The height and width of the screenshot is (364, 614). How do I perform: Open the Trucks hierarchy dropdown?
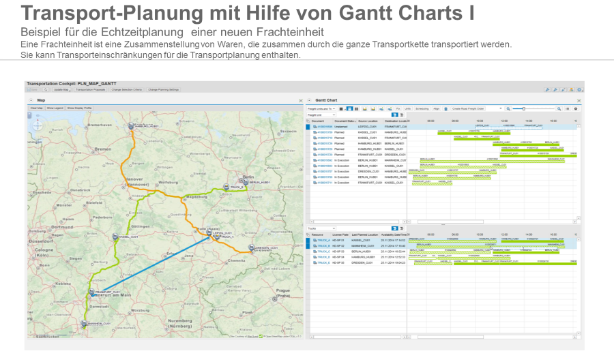pos(321,228)
